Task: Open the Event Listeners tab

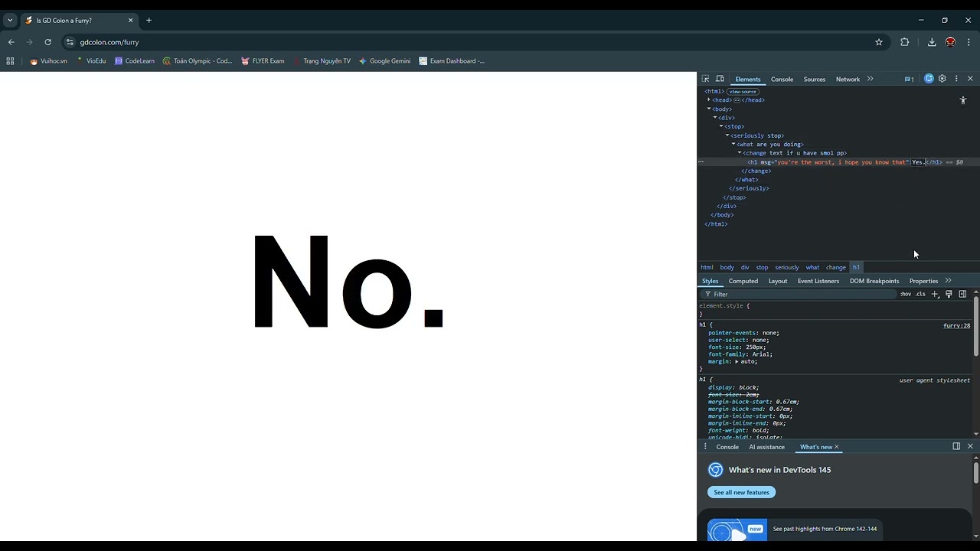Action: [x=818, y=281]
